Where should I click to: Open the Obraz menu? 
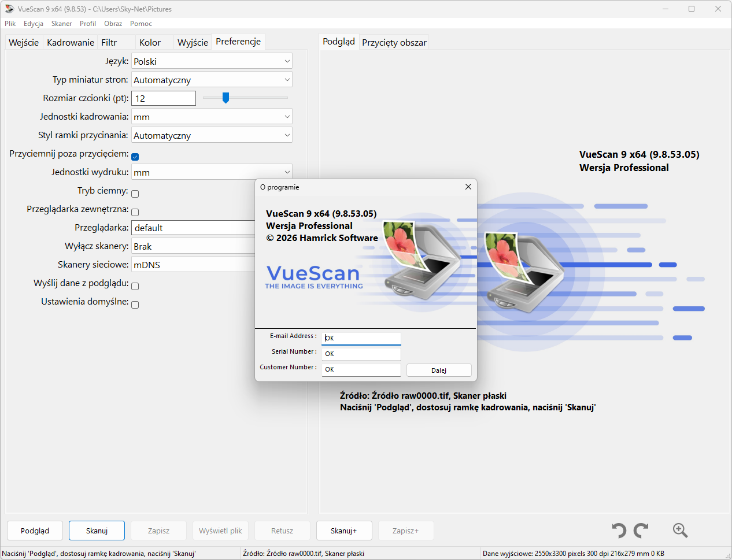click(x=113, y=24)
